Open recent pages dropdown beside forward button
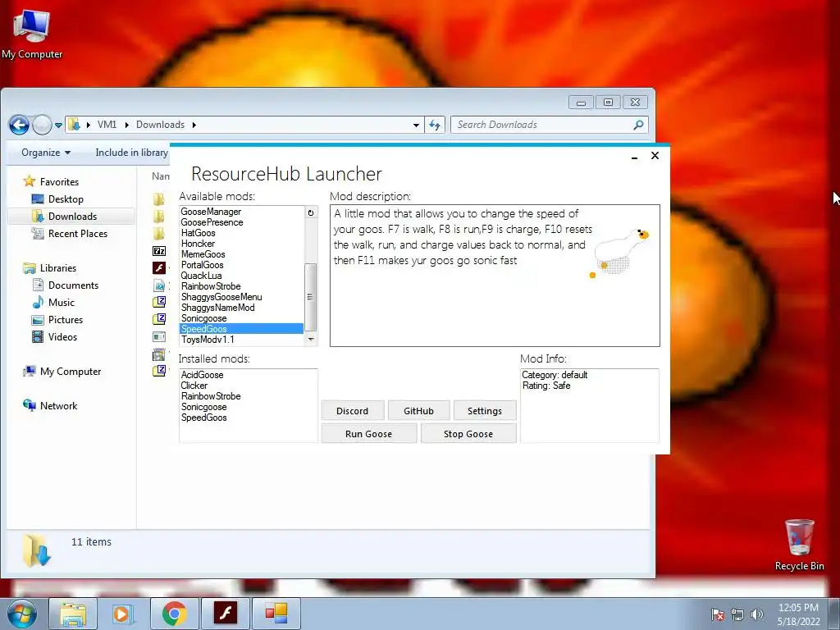This screenshot has width=840, height=630. [58, 125]
